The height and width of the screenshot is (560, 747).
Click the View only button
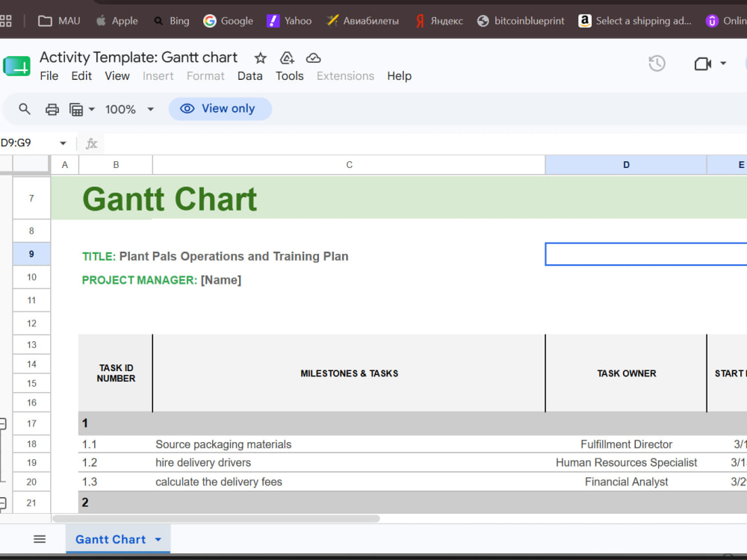[x=220, y=108]
